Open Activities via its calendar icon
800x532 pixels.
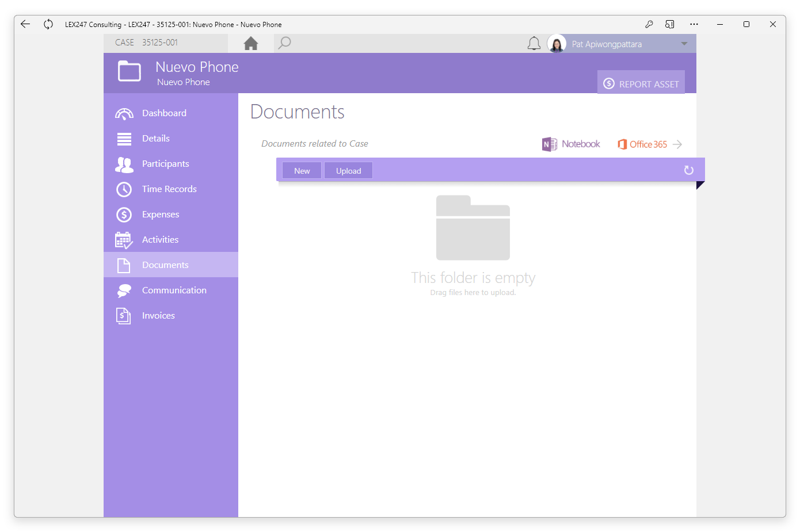(x=124, y=240)
